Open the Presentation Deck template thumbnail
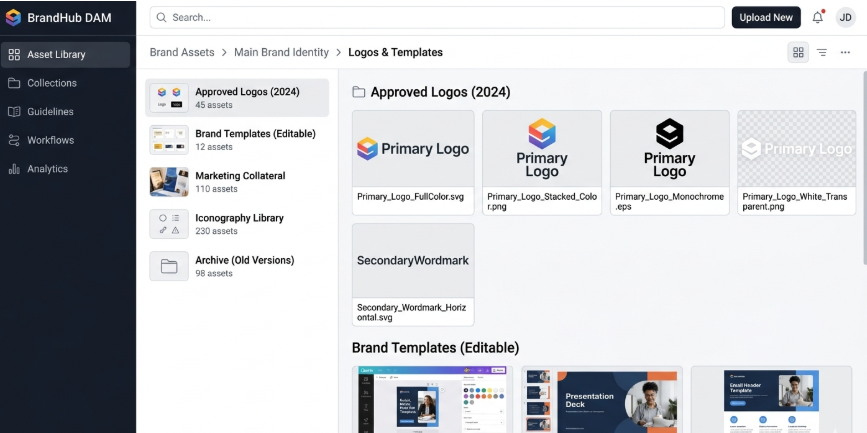The image size is (867, 433). click(x=602, y=399)
